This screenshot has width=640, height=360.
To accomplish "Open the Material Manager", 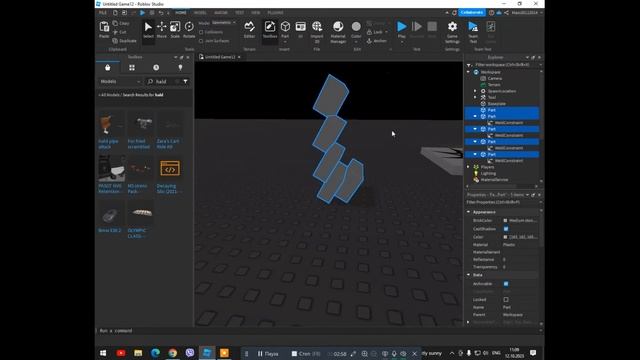I will [x=338, y=32].
